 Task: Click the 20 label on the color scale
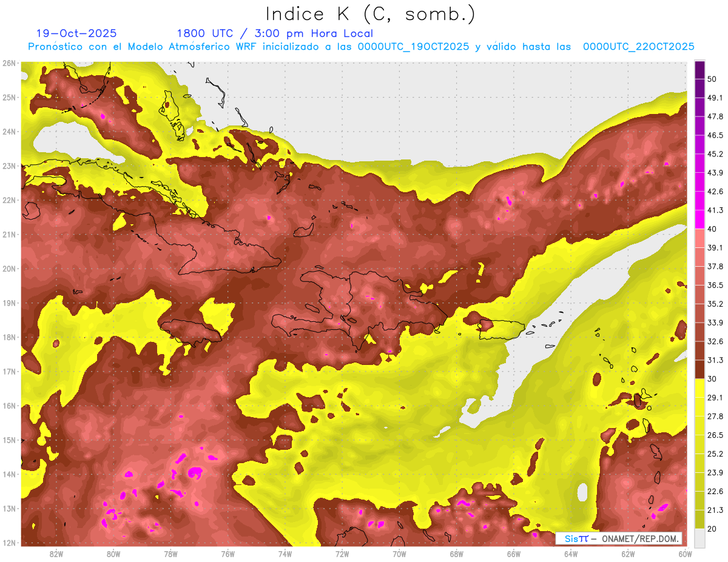pyautogui.click(x=713, y=529)
